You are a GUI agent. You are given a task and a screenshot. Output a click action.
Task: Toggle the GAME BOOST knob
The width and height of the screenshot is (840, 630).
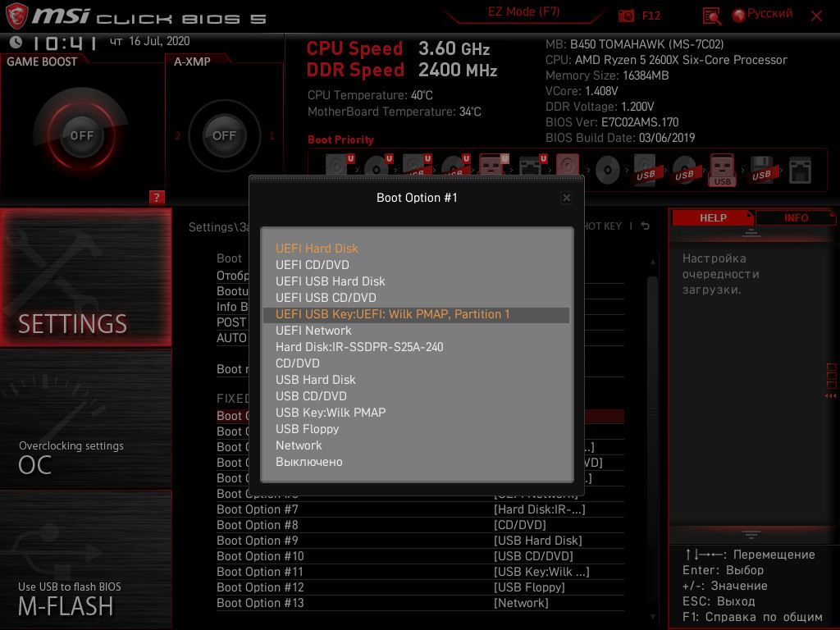click(81, 135)
